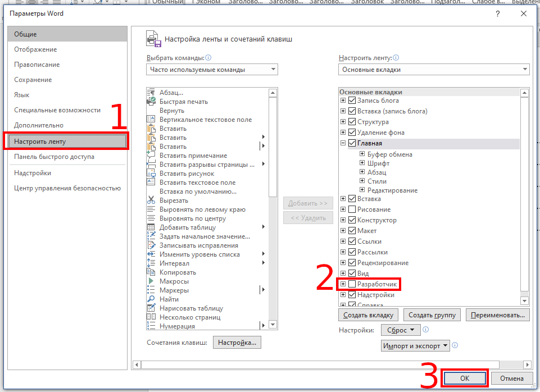Select the Find magnifier icon

coord(151,299)
